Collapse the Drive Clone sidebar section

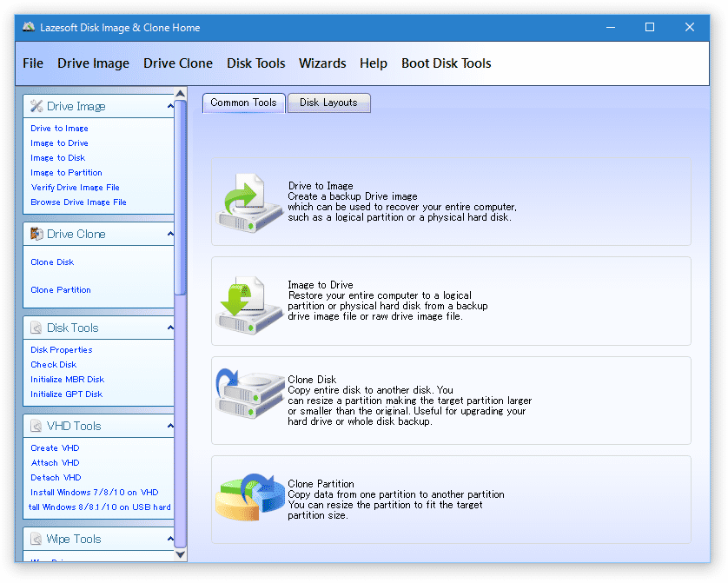coord(170,234)
